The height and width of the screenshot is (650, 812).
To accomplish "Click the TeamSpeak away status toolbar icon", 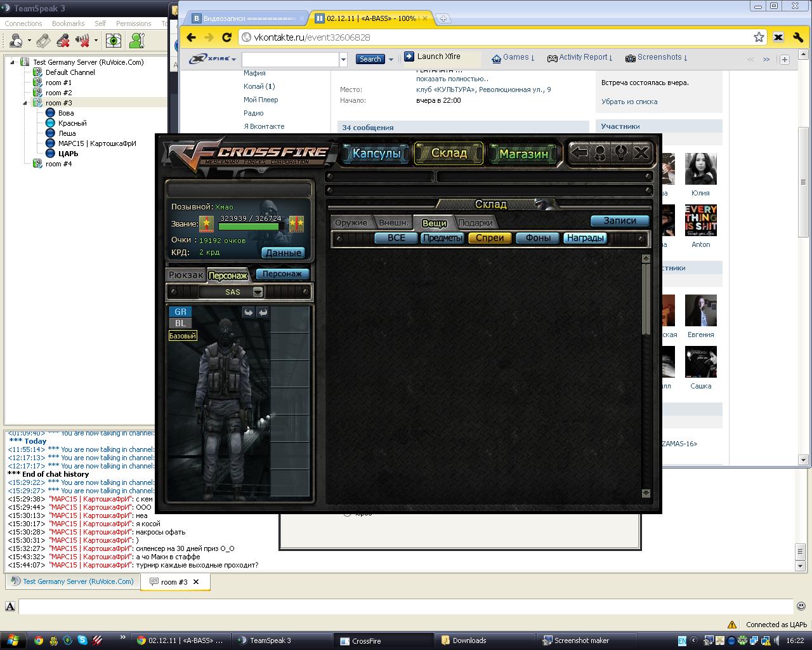I will click(x=16, y=41).
